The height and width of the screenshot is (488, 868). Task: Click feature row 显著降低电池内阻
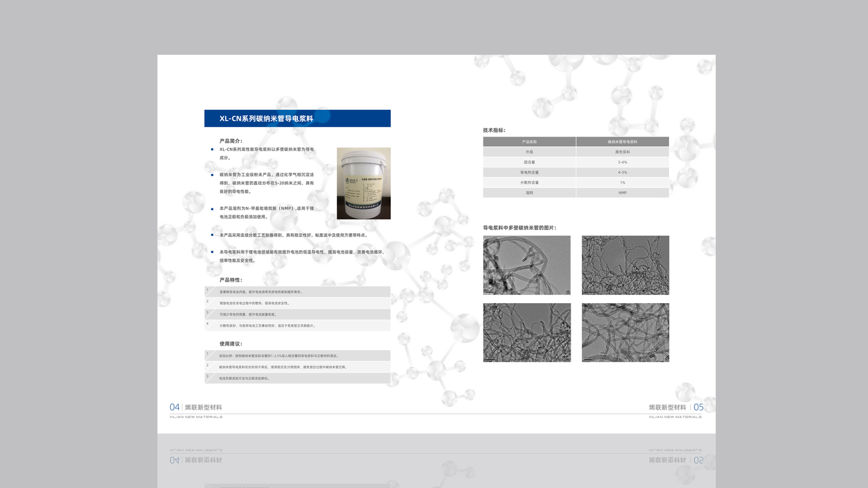click(x=297, y=292)
